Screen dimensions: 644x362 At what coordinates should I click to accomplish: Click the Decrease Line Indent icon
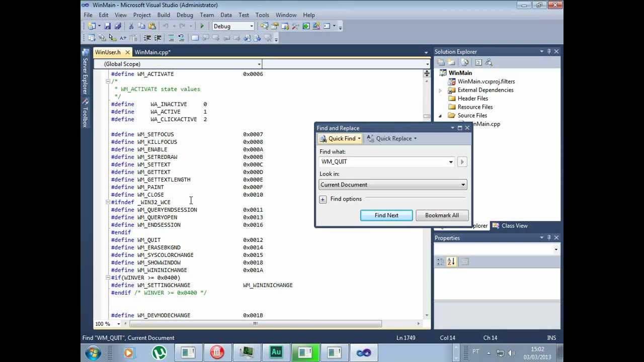point(147,38)
